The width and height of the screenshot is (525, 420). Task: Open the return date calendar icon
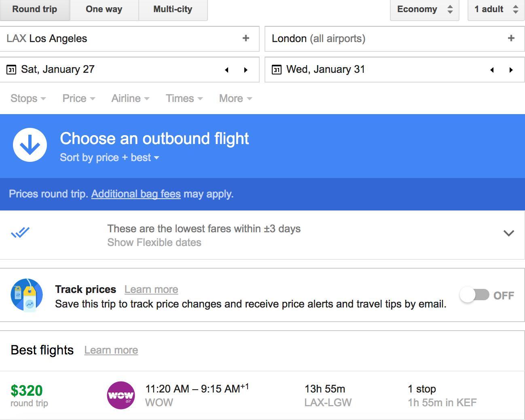point(277,69)
